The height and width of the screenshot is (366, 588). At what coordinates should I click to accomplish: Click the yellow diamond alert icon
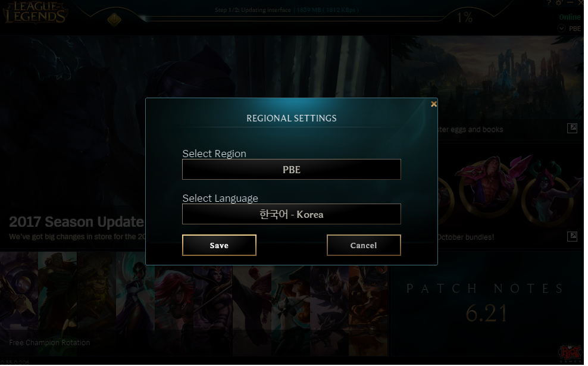(114, 19)
